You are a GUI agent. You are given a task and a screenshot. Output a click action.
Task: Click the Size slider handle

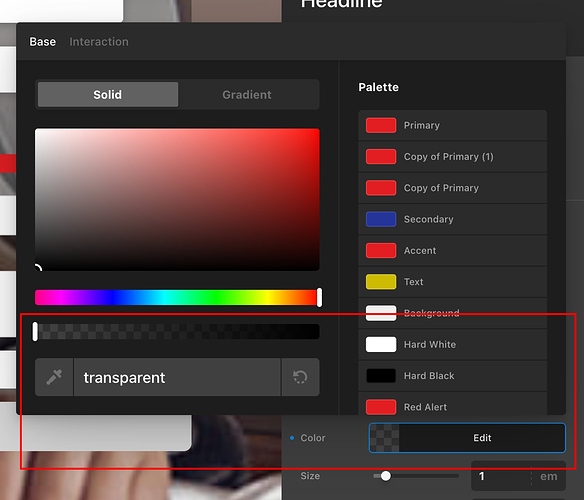point(386,476)
